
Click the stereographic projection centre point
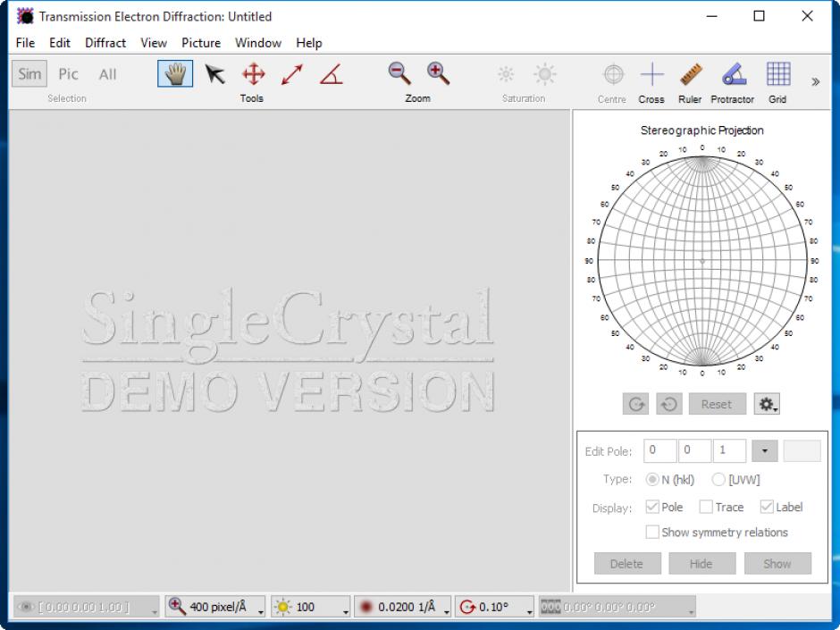point(702,261)
